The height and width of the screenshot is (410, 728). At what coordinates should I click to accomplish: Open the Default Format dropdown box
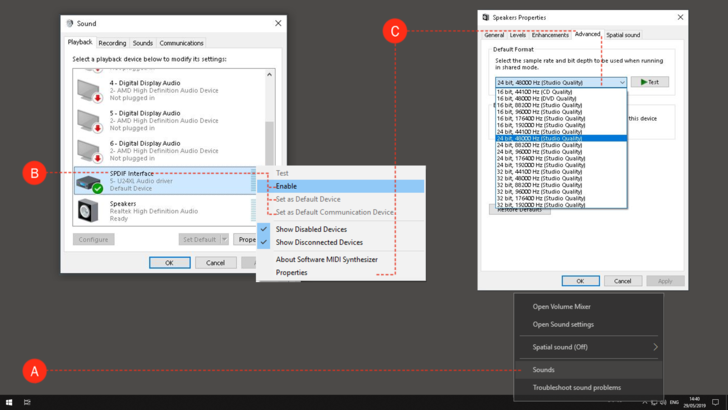pyautogui.click(x=561, y=82)
